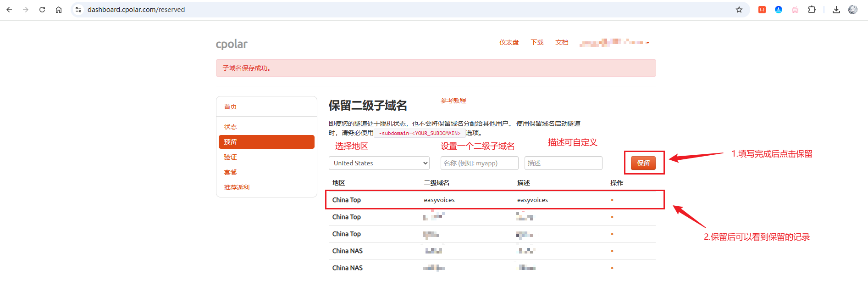This screenshot has height=293, width=868.
Task: Go to 仪表盘 in top navigation
Action: coord(509,42)
